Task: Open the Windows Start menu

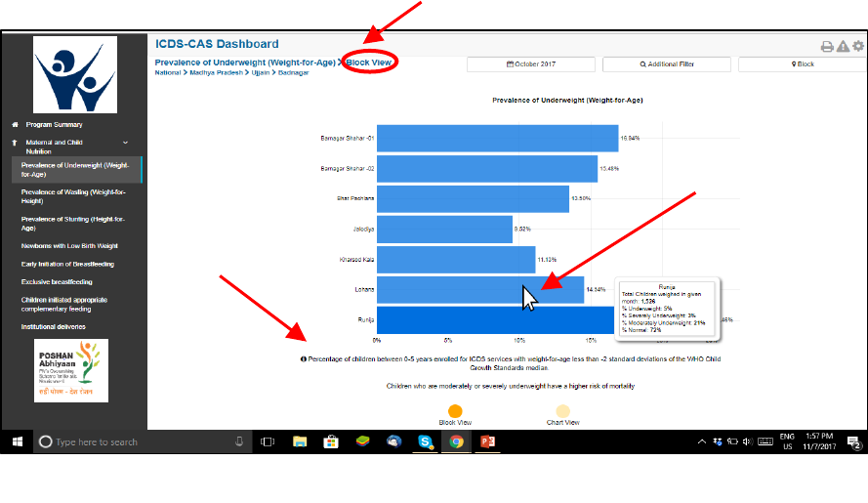Action: [18, 441]
